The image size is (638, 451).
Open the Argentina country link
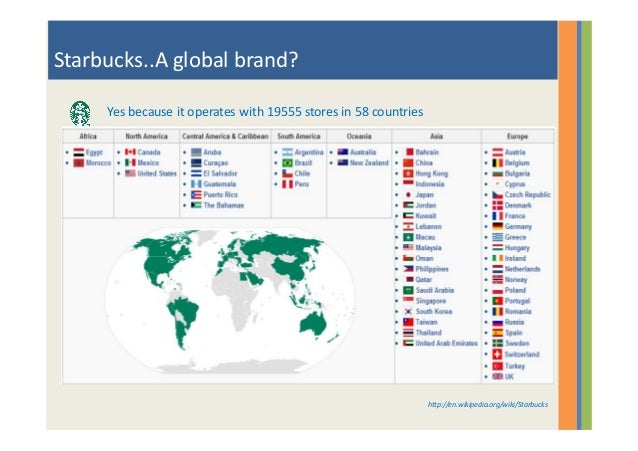[309, 152]
